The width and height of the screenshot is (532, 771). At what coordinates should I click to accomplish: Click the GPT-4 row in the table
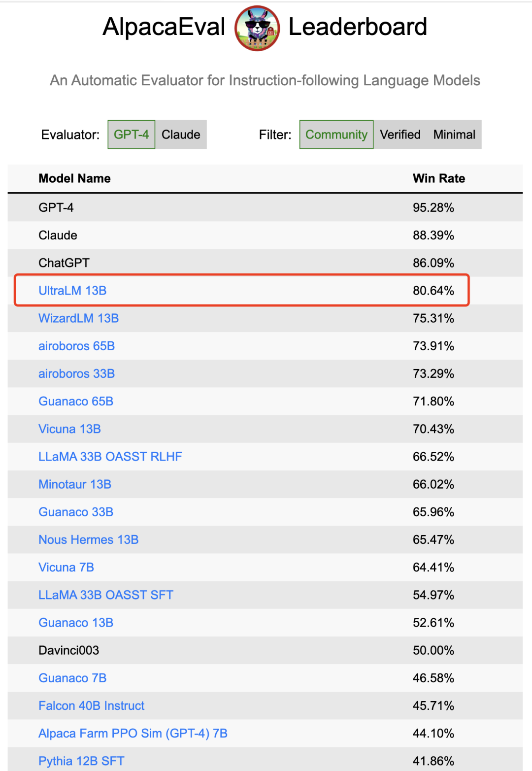(265, 207)
